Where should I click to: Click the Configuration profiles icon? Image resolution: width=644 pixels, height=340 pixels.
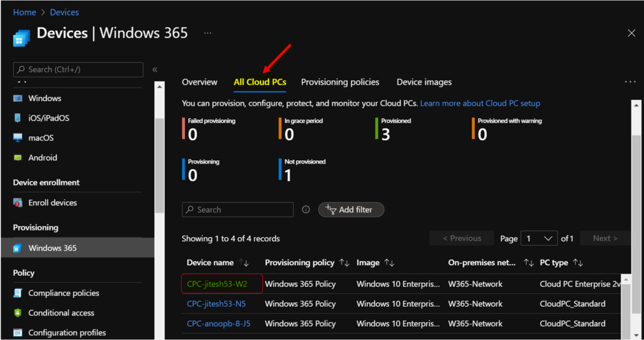(x=18, y=332)
